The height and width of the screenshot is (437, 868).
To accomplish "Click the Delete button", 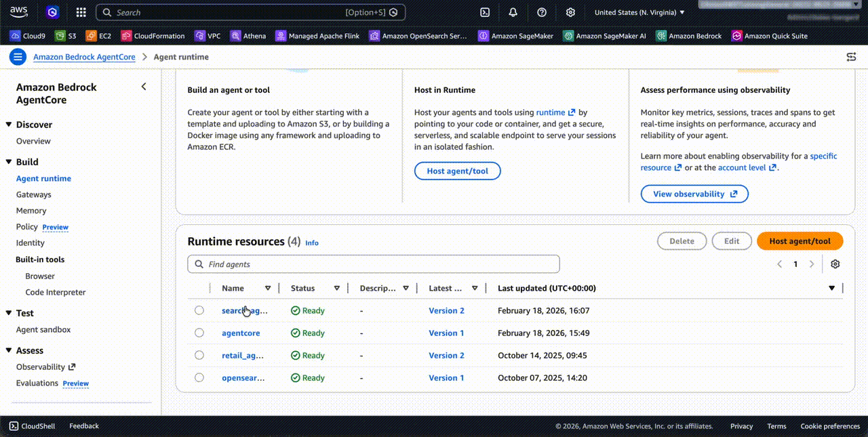I will click(682, 241).
